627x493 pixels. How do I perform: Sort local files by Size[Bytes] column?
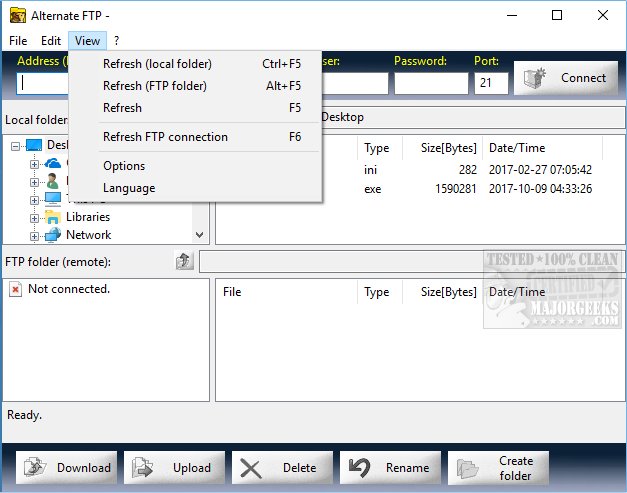[442, 148]
